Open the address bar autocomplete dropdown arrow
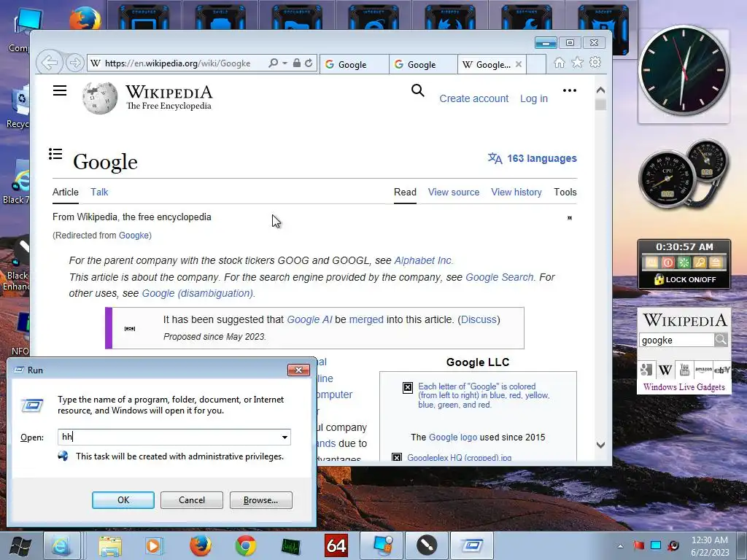 coord(285,63)
